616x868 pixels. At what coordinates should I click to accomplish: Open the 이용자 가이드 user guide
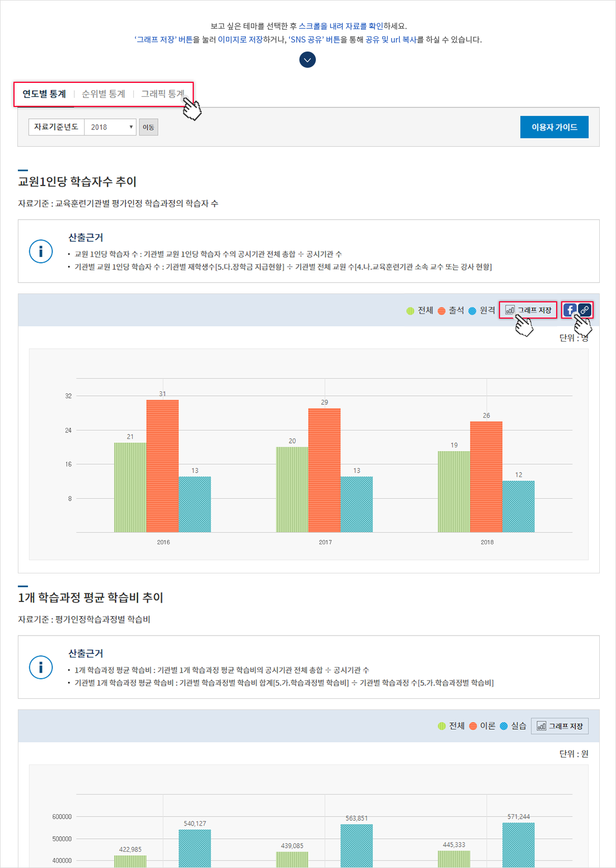point(554,127)
